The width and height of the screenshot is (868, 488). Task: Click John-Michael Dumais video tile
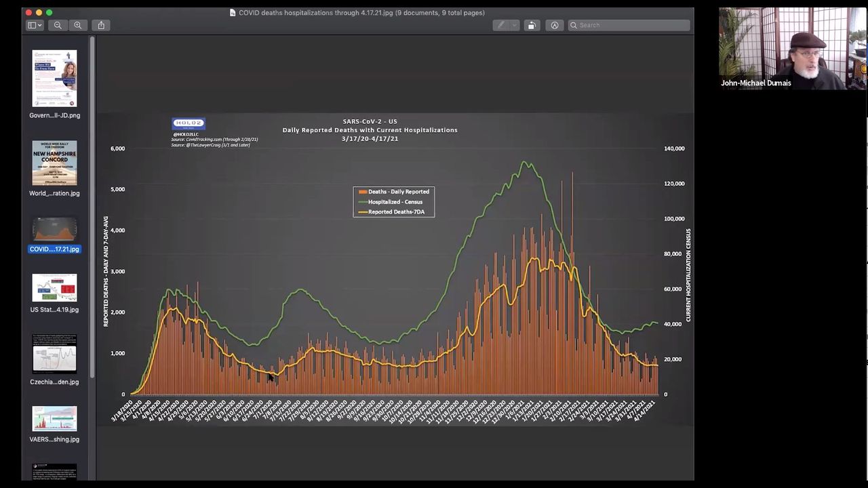click(792, 49)
